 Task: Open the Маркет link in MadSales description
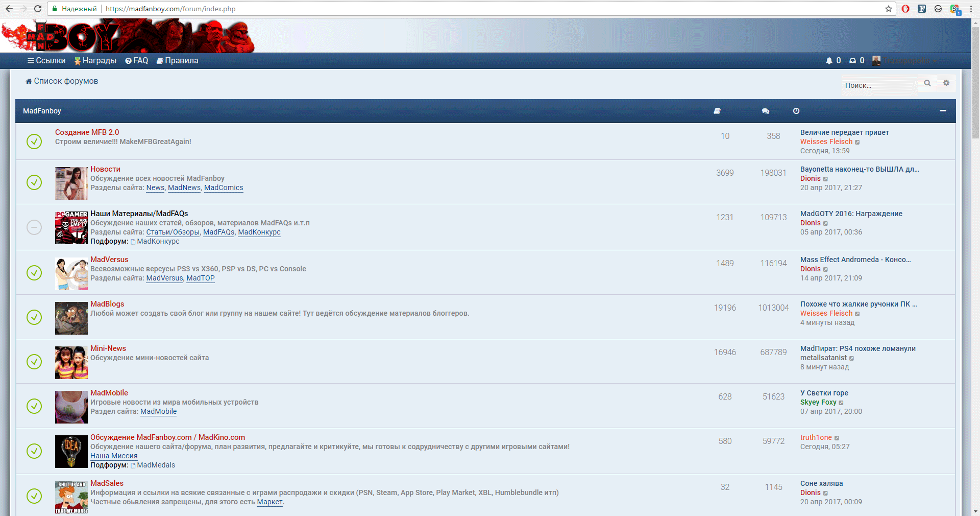(269, 502)
